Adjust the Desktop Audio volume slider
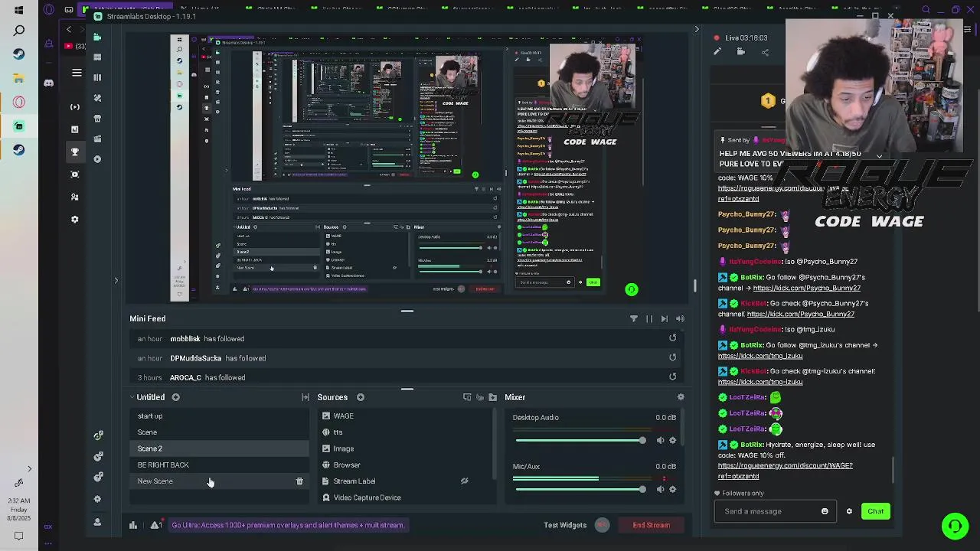Viewport: 980px width, 551px height. 580,440
